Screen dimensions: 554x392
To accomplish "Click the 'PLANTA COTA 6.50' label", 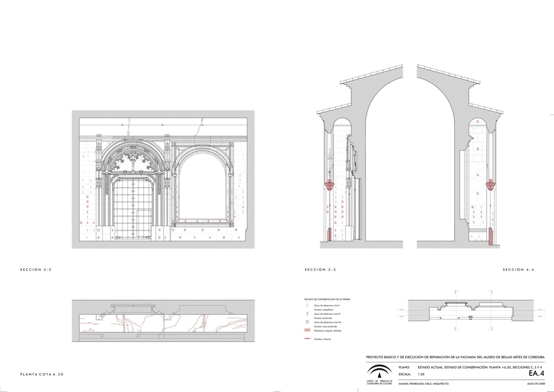I will [x=42, y=374].
